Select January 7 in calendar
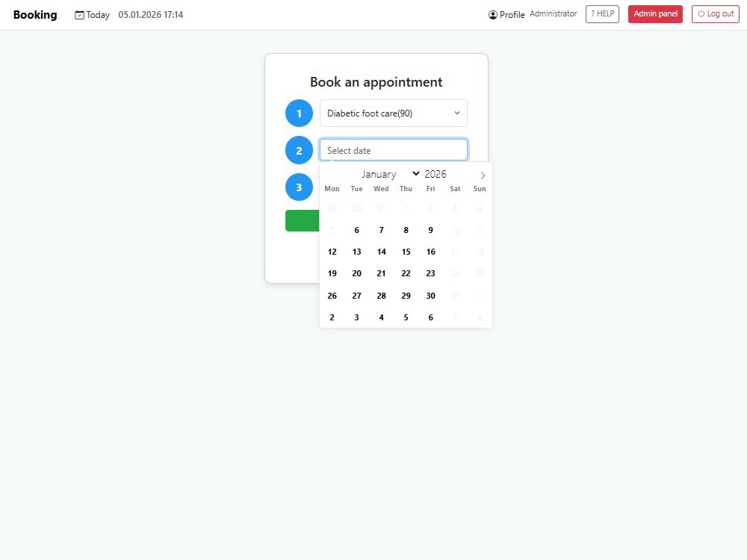The height and width of the screenshot is (560, 747). pos(381,230)
